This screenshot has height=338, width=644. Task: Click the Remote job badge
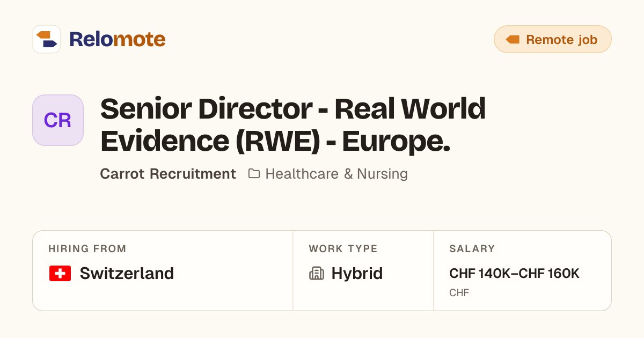(553, 39)
